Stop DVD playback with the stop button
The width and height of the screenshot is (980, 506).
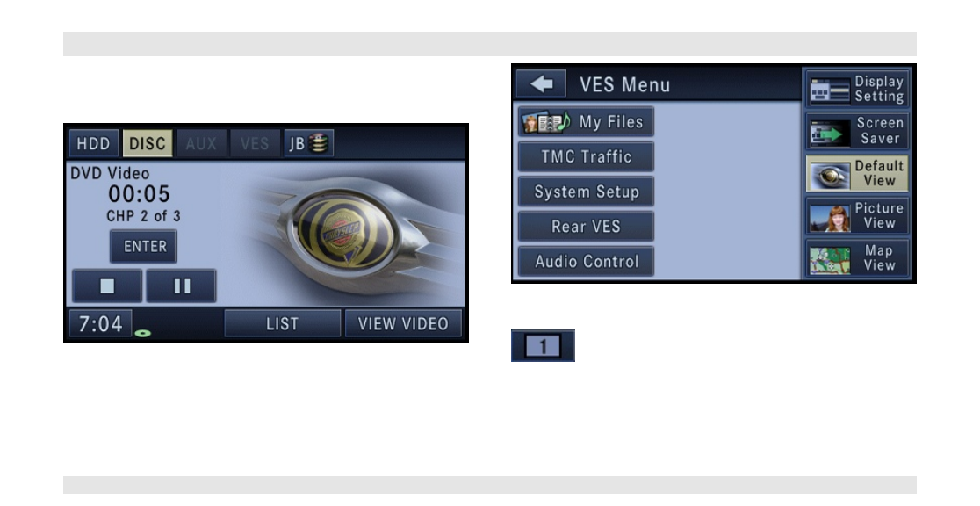pos(107,286)
